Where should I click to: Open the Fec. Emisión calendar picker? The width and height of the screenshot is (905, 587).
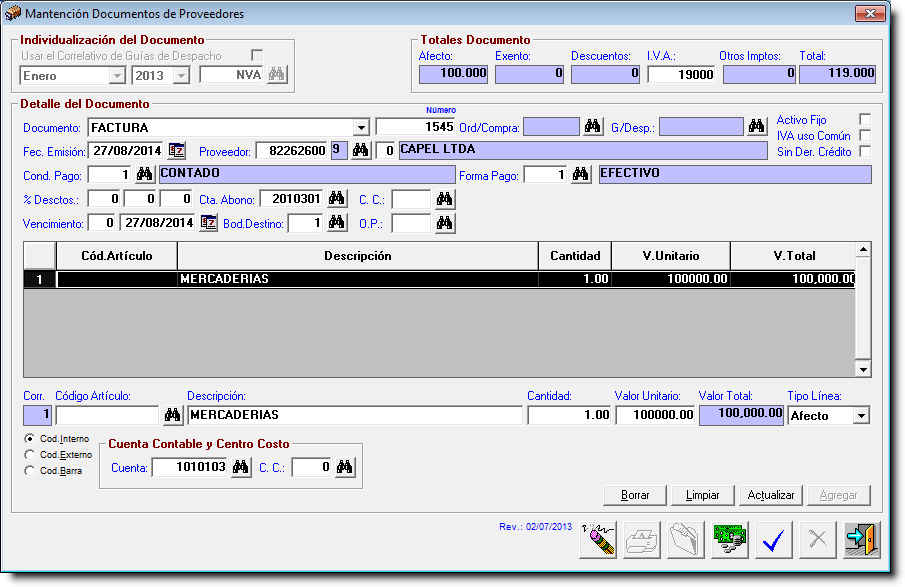point(177,151)
